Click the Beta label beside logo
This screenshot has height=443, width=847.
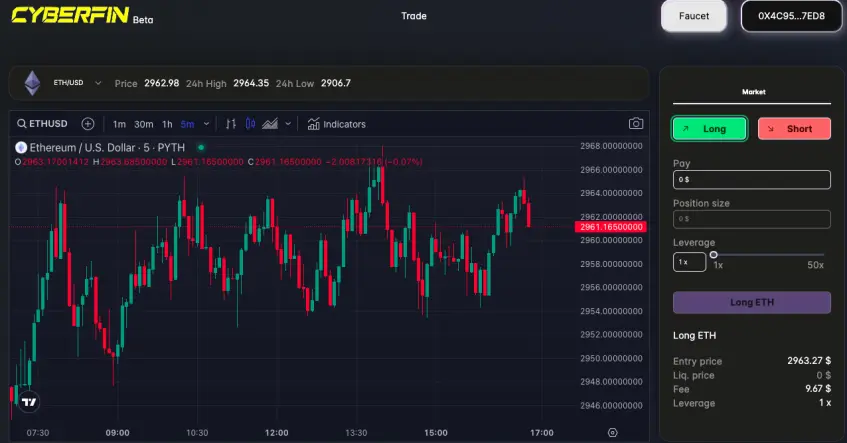(x=143, y=20)
